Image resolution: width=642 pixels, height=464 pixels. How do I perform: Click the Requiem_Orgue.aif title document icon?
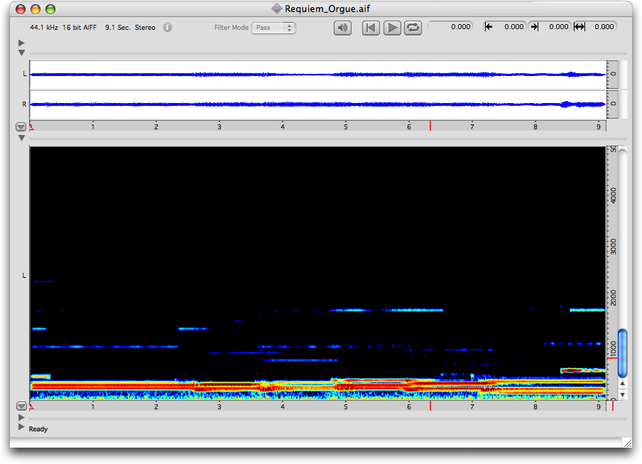click(277, 8)
